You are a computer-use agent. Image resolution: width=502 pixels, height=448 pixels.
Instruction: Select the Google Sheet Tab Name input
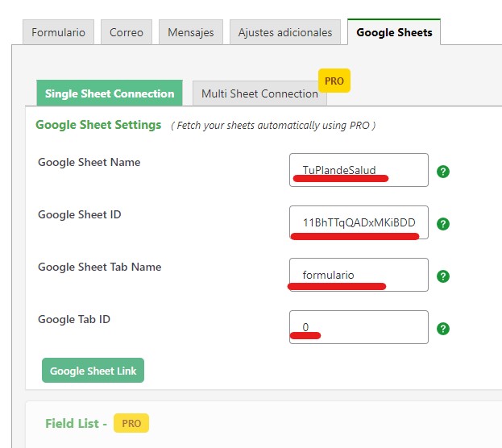359,275
